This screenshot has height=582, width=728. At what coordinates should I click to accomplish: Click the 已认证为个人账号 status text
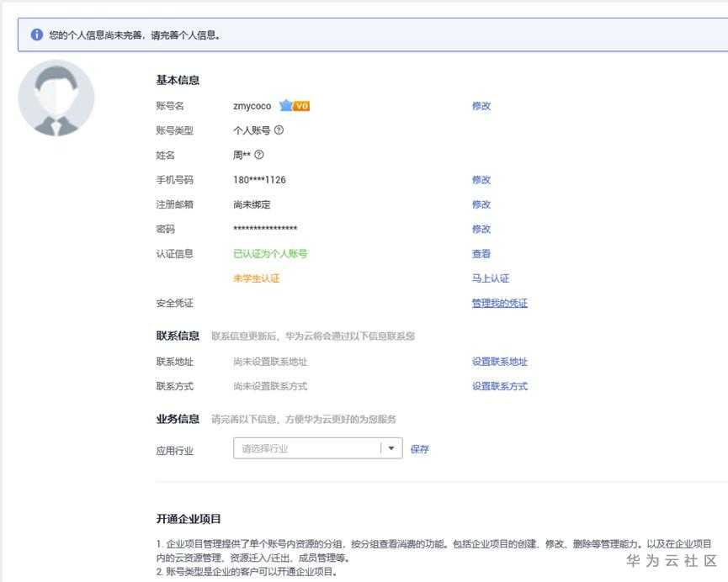click(x=270, y=254)
